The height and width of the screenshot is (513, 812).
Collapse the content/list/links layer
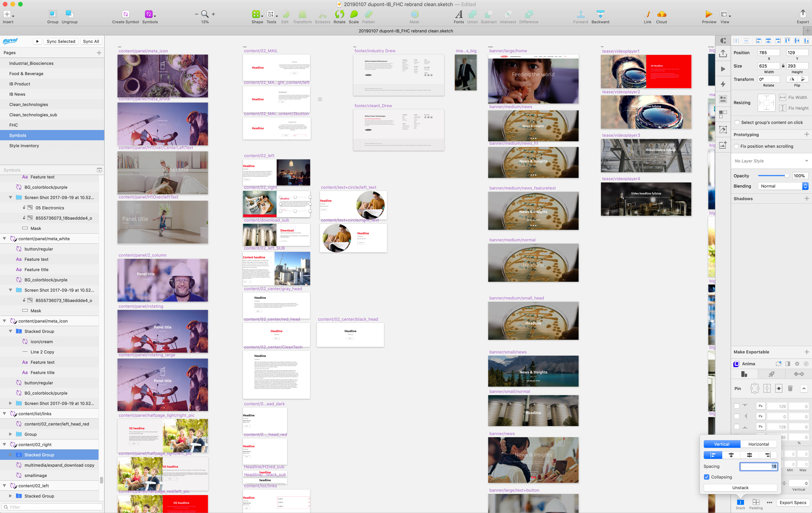(x=4, y=413)
